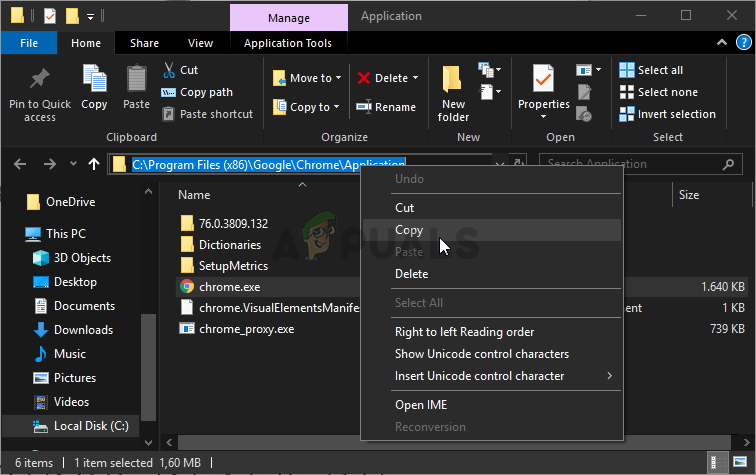Select Right to left Reading order

[x=492, y=332]
